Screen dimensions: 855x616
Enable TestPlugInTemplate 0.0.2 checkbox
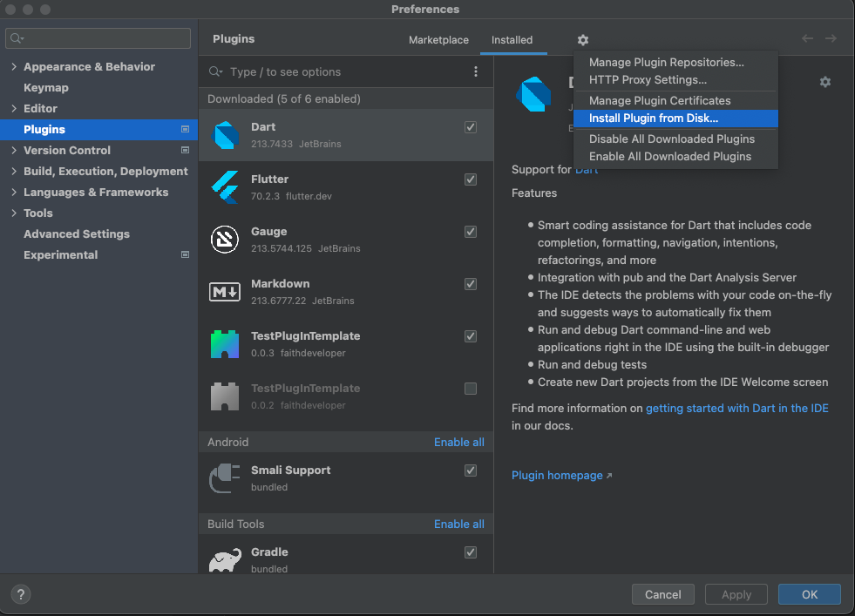[x=471, y=389]
